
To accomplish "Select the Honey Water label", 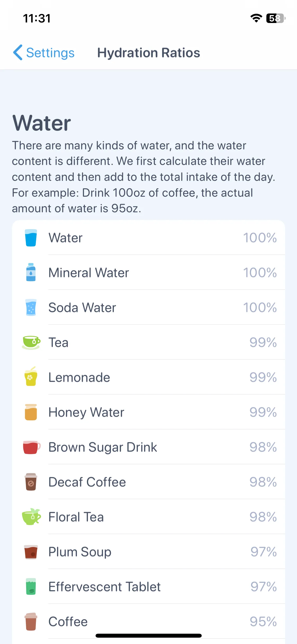I will click(x=86, y=412).
